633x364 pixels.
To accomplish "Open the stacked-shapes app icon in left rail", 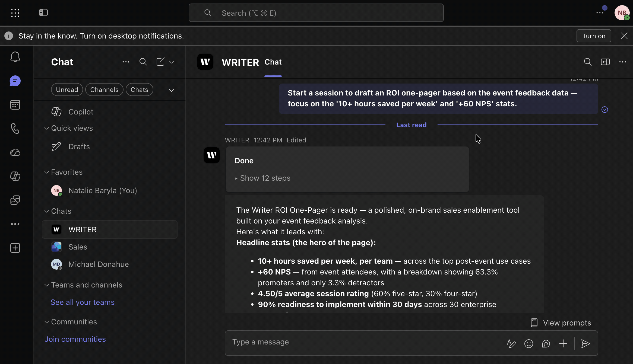I will tap(15, 200).
